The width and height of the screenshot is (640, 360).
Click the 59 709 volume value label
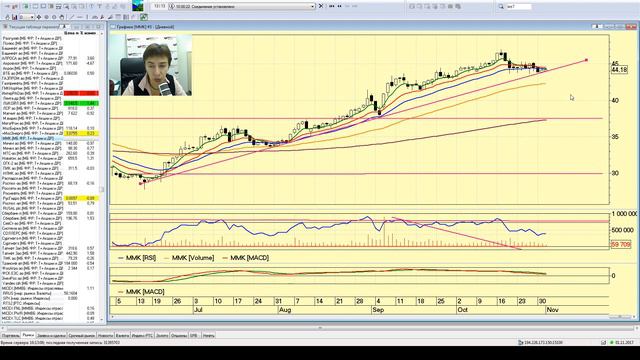621,244
